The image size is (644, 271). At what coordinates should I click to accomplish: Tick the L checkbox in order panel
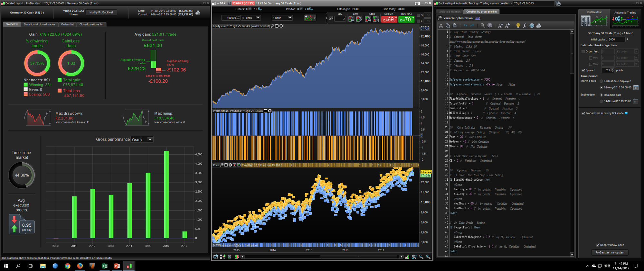[418, 21]
